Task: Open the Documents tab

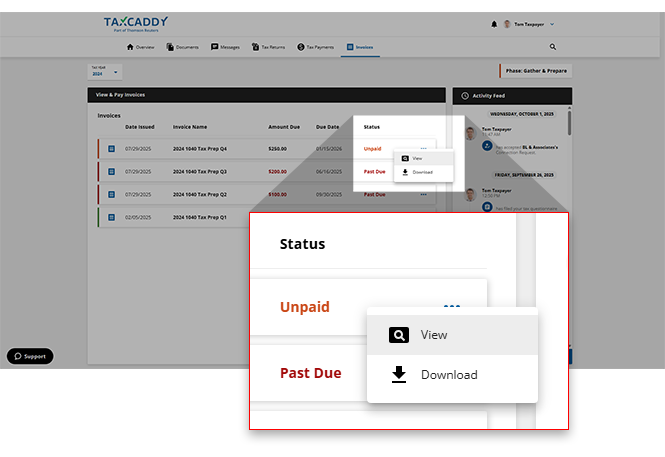Action: [x=182, y=47]
